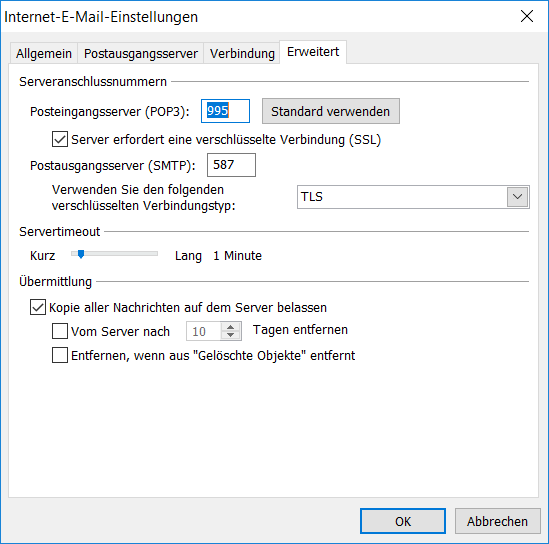The height and width of the screenshot is (544, 549).
Task: Switch to the Allgemein tab
Action: (x=44, y=54)
